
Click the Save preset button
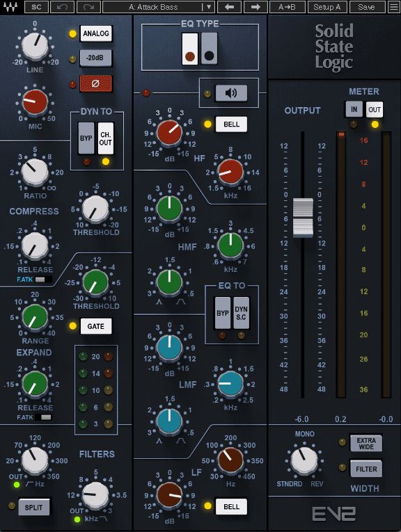tap(366, 7)
